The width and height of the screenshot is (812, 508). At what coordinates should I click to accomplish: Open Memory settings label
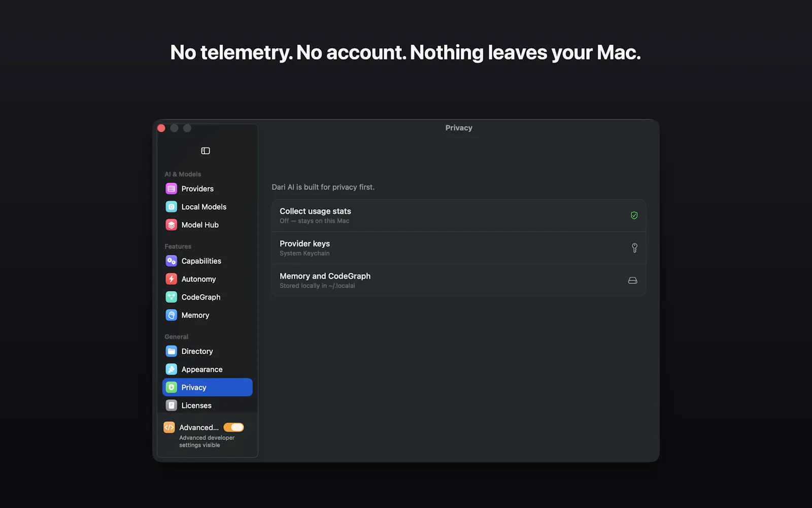[x=195, y=315]
